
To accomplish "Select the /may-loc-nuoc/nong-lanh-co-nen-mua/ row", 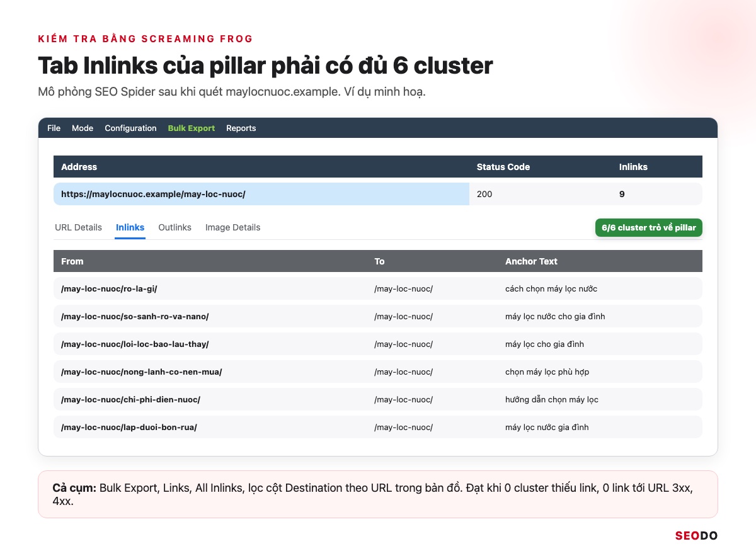I will coord(378,372).
